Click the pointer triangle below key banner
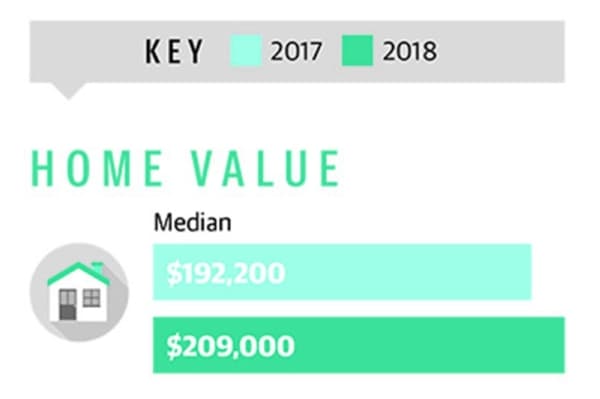This screenshot has width=600, height=399. (68, 90)
